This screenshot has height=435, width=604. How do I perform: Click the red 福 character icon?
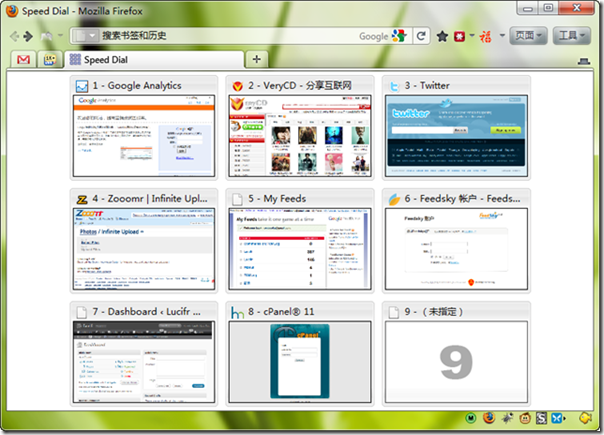tap(485, 37)
